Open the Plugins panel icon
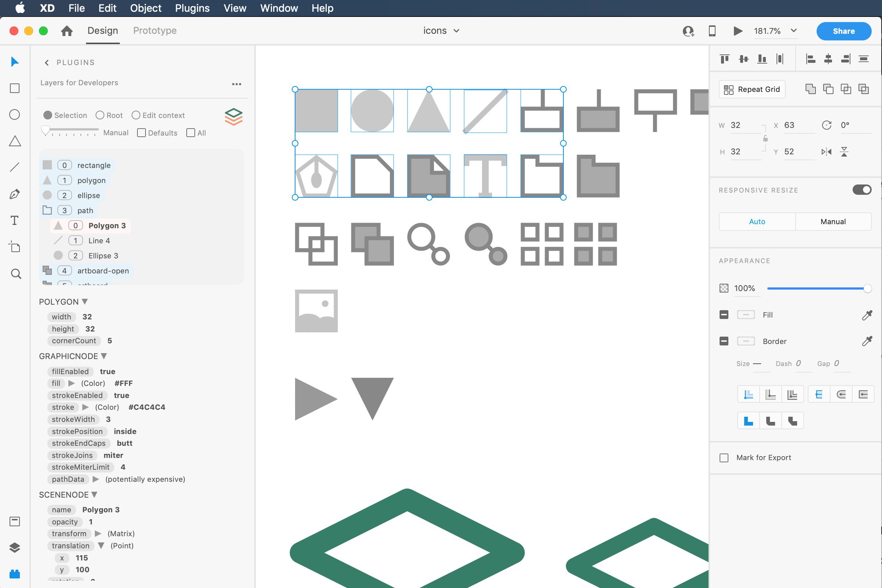The height and width of the screenshot is (588, 882). [15, 574]
